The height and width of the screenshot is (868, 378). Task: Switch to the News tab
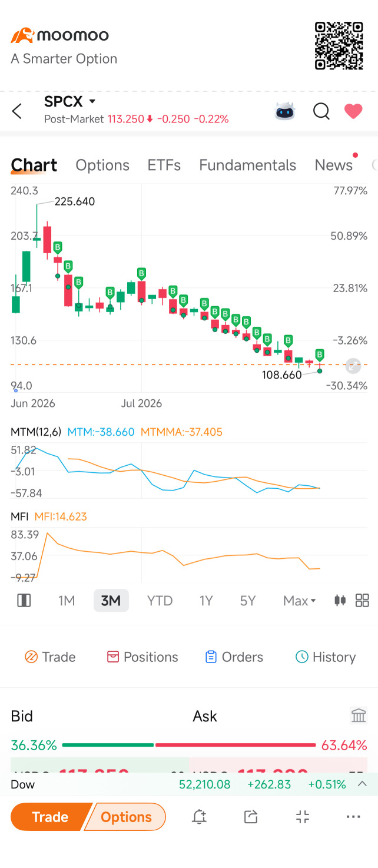click(x=334, y=165)
